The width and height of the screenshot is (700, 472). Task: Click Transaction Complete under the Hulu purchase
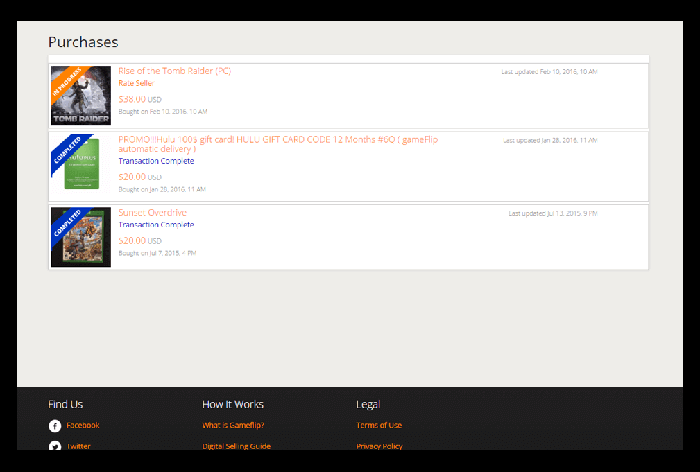point(156,161)
